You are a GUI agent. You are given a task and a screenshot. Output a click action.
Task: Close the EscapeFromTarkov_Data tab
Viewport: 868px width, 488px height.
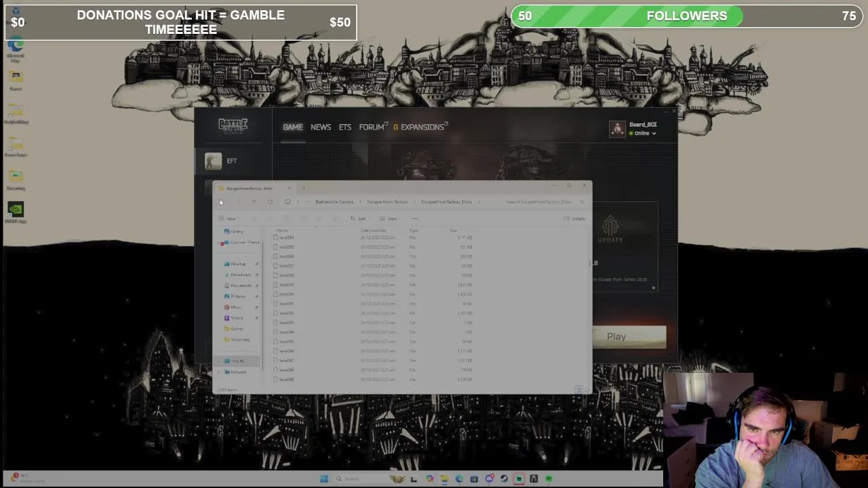coord(289,188)
